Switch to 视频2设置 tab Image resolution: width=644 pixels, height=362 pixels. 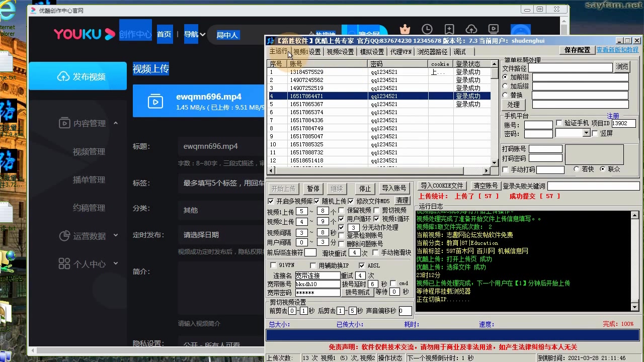tap(340, 52)
